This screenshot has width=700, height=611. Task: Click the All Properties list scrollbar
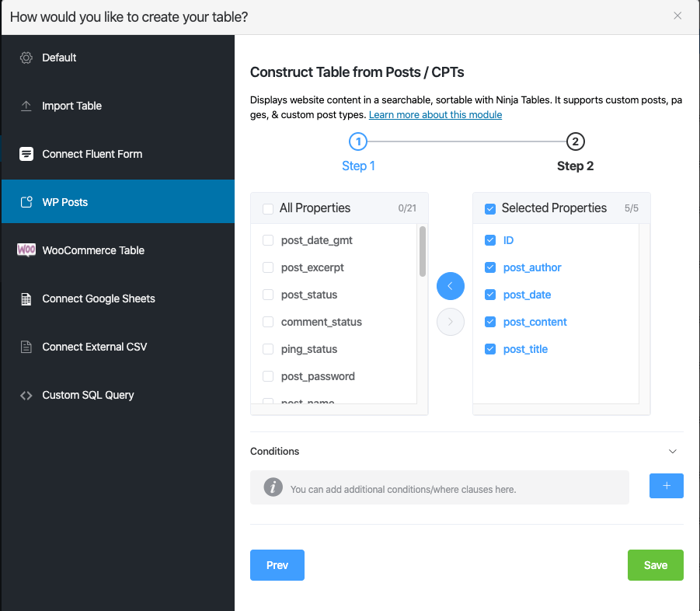423,251
